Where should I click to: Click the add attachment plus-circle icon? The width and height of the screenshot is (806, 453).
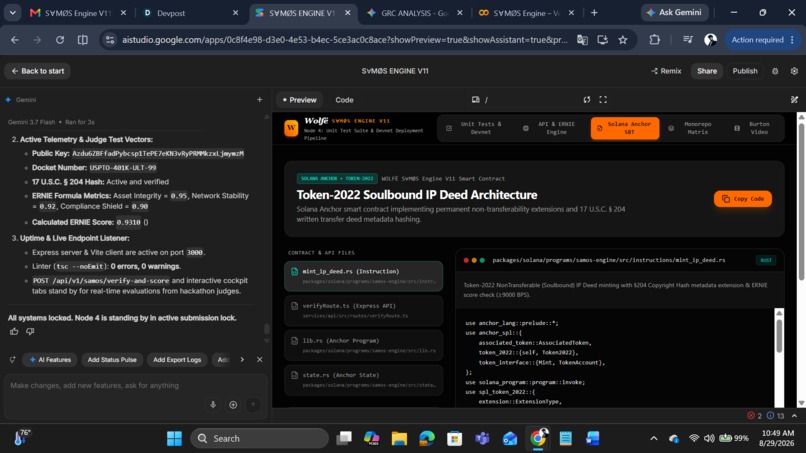[x=233, y=405]
